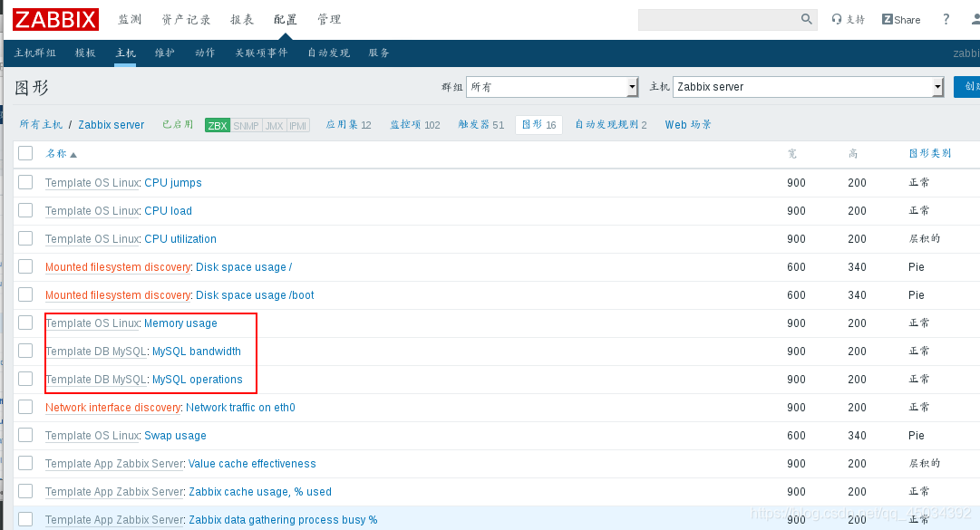This screenshot has height=530, width=980.
Task: Click the green ZBX availability badge
Action: coord(218,125)
